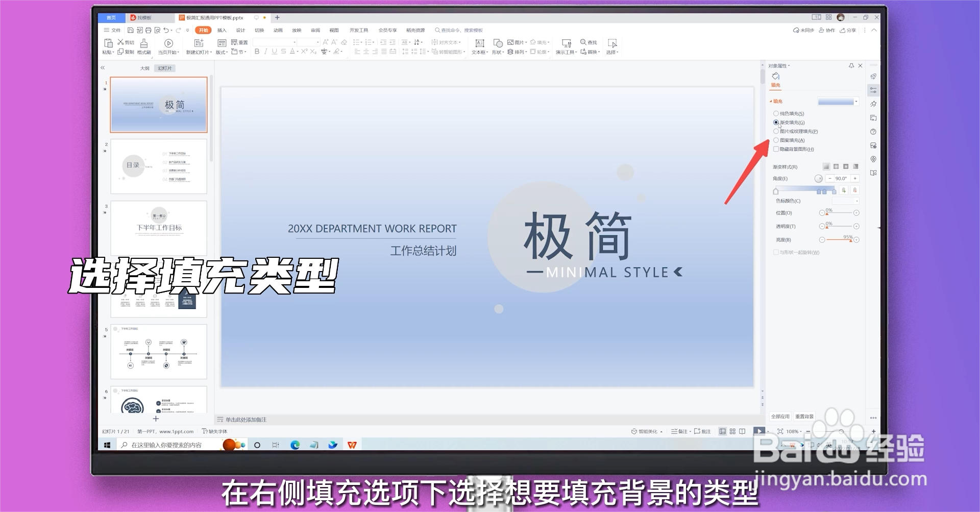Collapse the fill (填充) section expander

[x=771, y=101]
